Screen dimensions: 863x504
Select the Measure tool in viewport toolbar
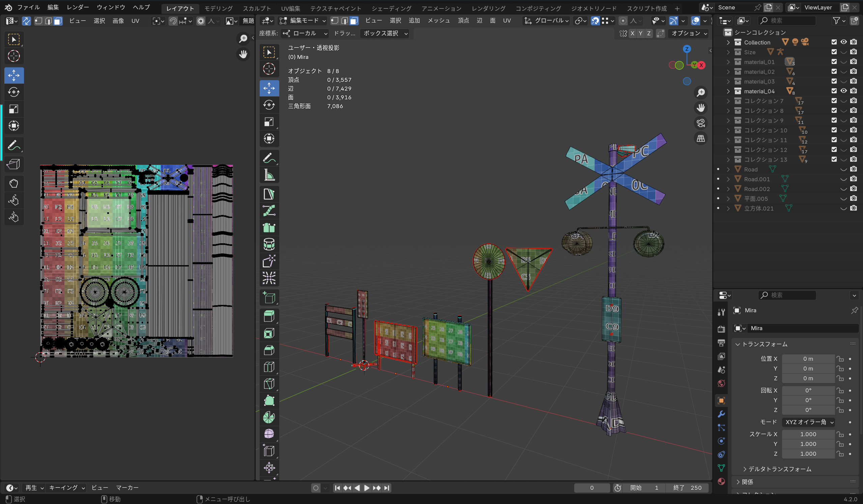(269, 175)
